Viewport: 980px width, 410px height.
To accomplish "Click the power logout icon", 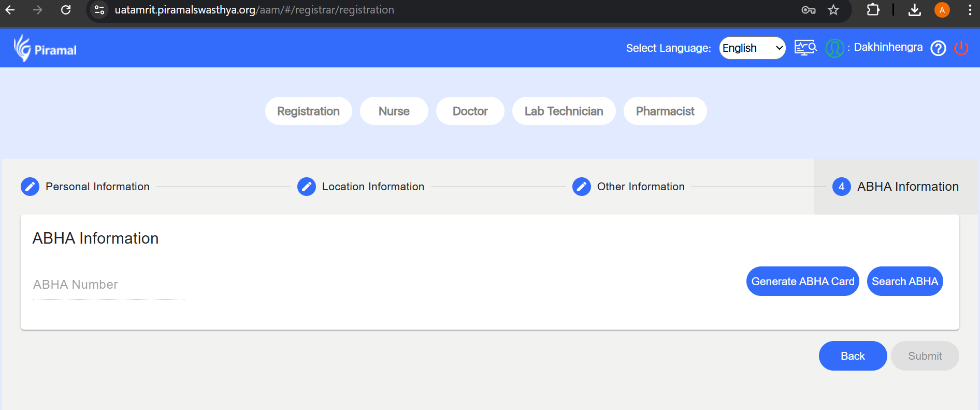I will pyautogui.click(x=961, y=48).
